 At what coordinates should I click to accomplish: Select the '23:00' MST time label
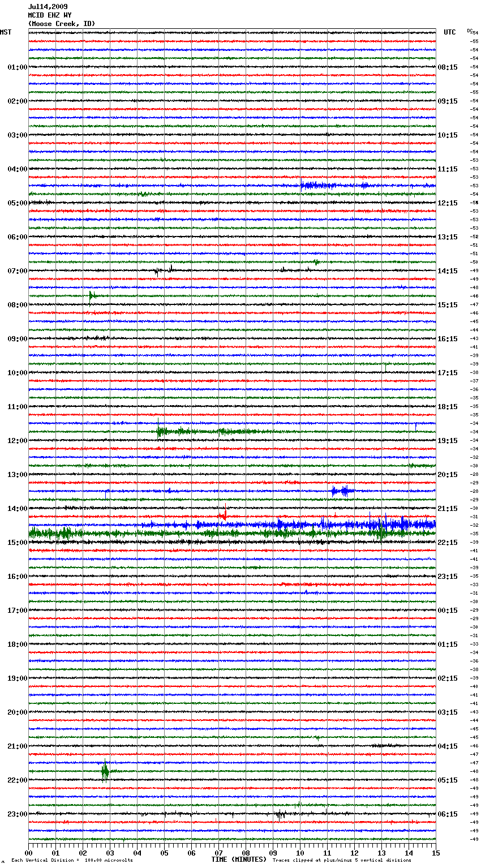pos(18,814)
